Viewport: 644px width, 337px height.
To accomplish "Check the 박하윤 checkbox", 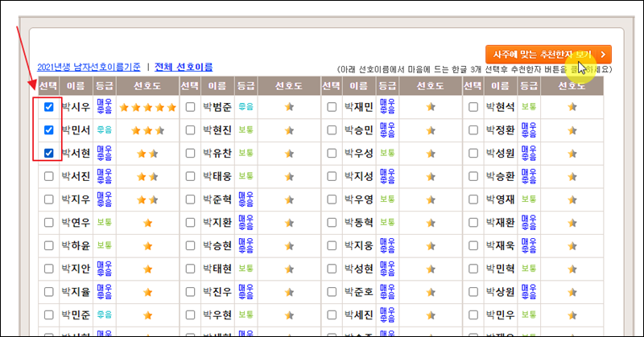I will 49,245.
